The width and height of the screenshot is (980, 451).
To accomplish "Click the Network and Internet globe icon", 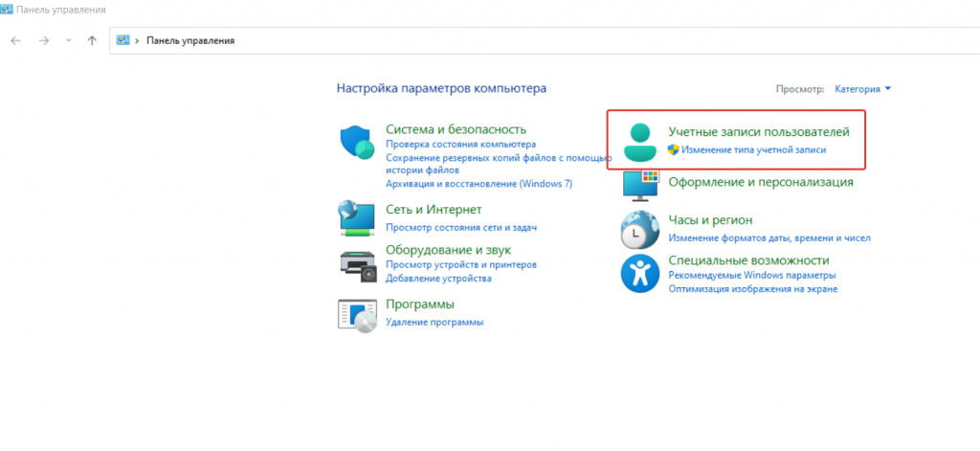I will pos(357,217).
